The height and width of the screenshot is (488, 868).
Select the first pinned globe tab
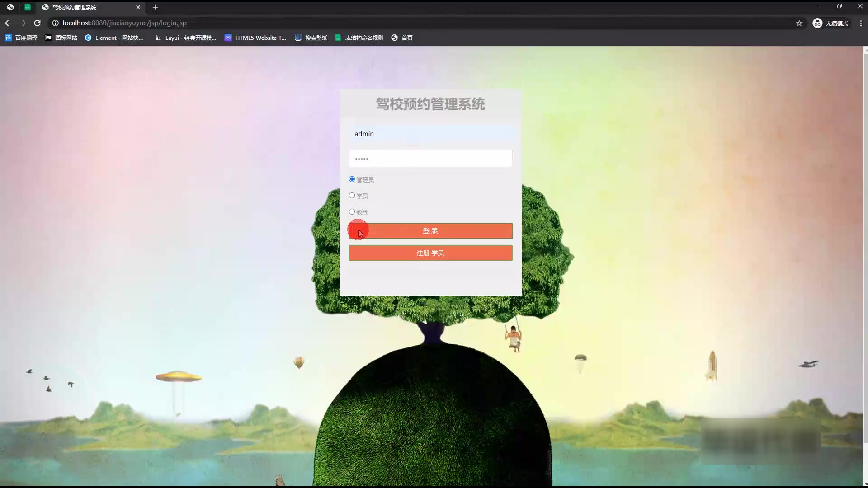[x=10, y=7]
